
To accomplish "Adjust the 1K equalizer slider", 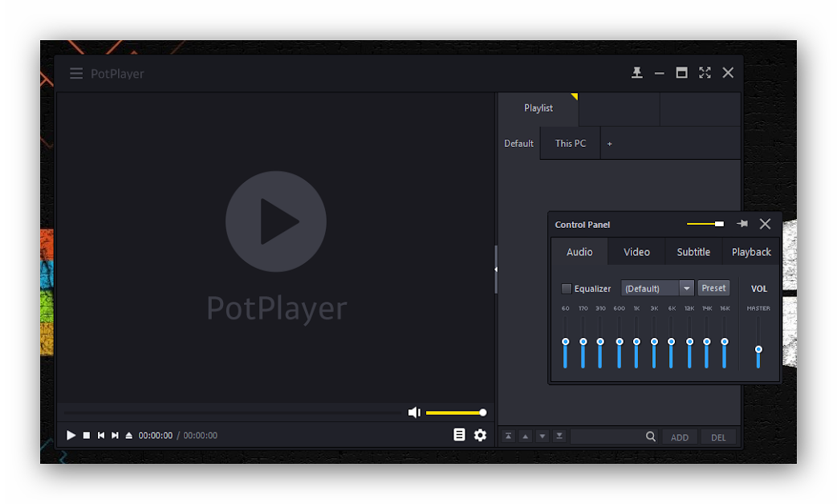I will click(x=636, y=342).
